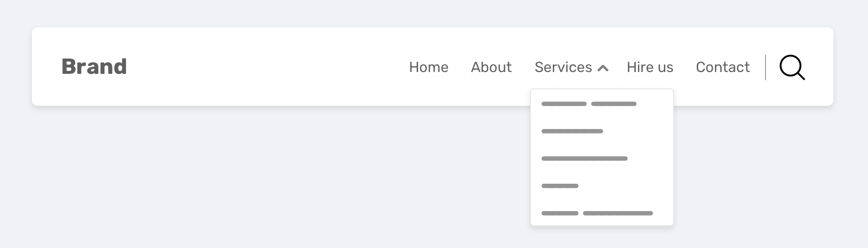Click the fourth, shortest dropdown item
This screenshot has height=248, width=868.
pos(560,186)
